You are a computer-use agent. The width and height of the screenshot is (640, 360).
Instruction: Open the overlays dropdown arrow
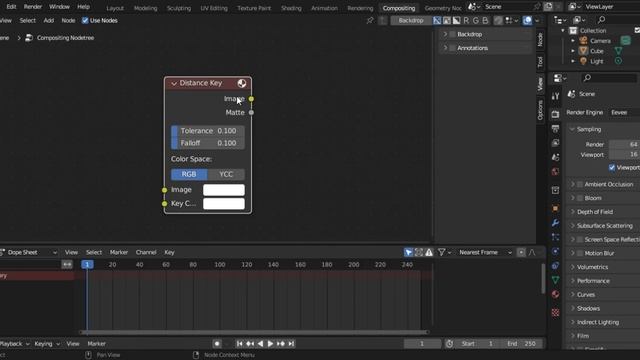click(x=537, y=20)
